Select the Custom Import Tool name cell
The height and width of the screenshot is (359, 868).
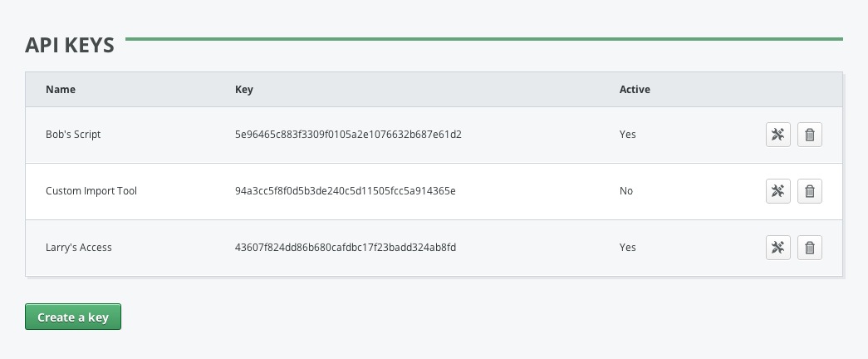pos(91,191)
